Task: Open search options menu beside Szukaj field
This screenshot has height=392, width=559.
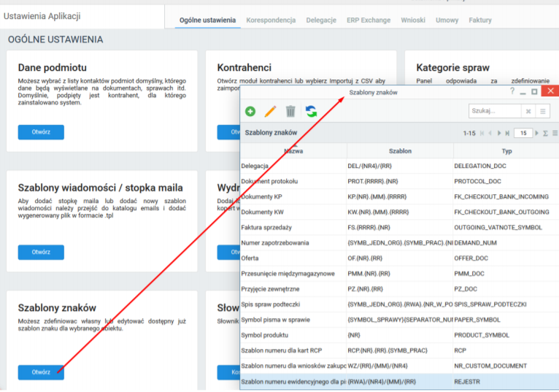Action: coord(543,111)
